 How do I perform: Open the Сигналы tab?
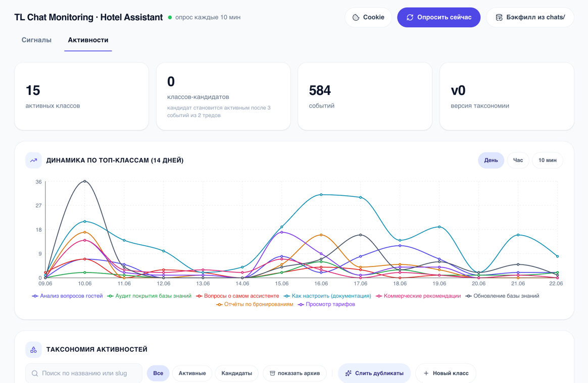click(x=36, y=40)
